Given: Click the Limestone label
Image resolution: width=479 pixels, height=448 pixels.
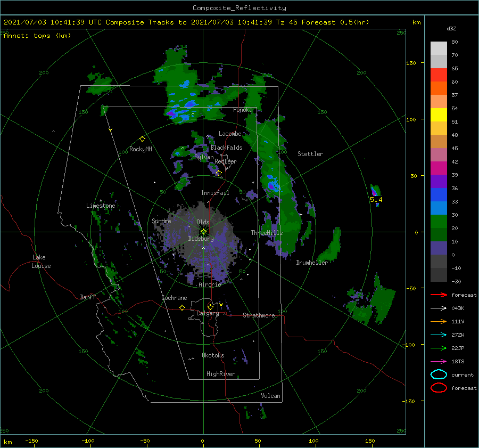Looking at the screenshot, I should [x=101, y=206].
